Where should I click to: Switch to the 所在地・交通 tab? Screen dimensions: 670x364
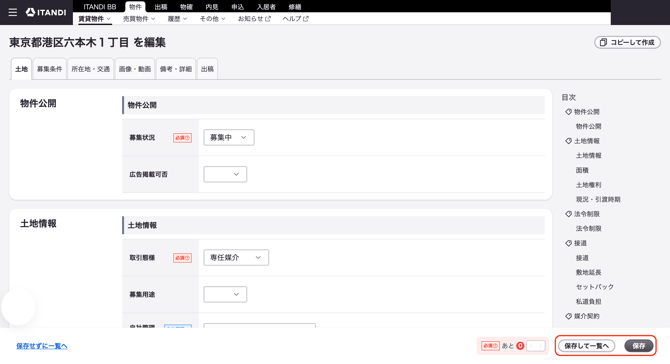[x=91, y=69]
